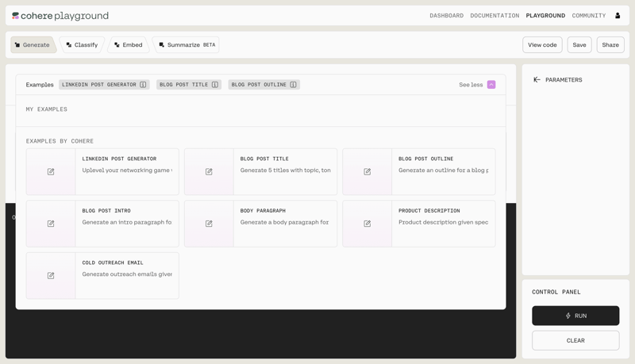Click the PARAMETERS heading

pyautogui.click(x=564, y=79)
